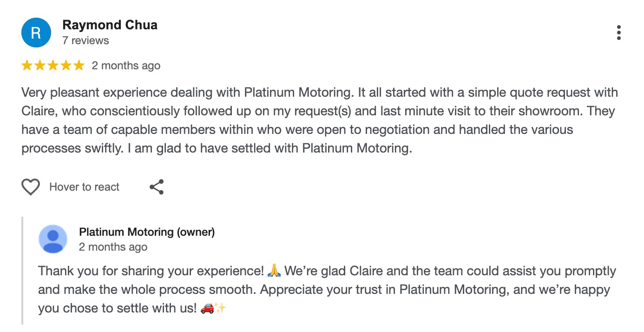Click the first yellow rating star
The width and height of the screenshot is (644, 332).
coord(27,66)
